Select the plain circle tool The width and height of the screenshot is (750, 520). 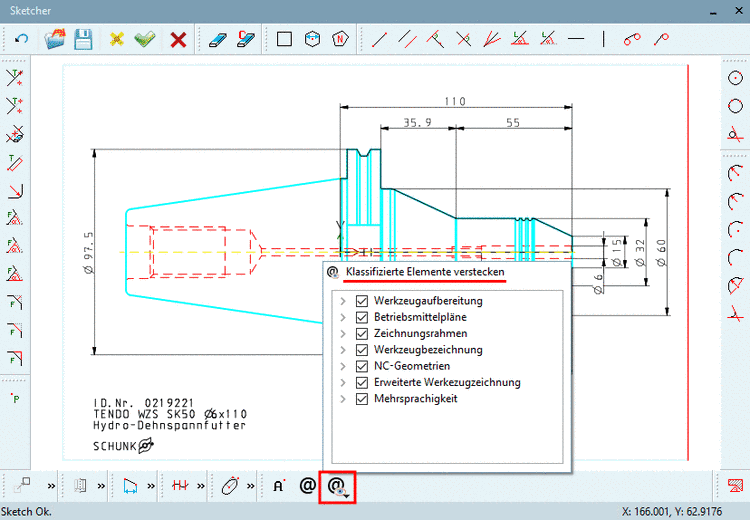click(735, 106)
